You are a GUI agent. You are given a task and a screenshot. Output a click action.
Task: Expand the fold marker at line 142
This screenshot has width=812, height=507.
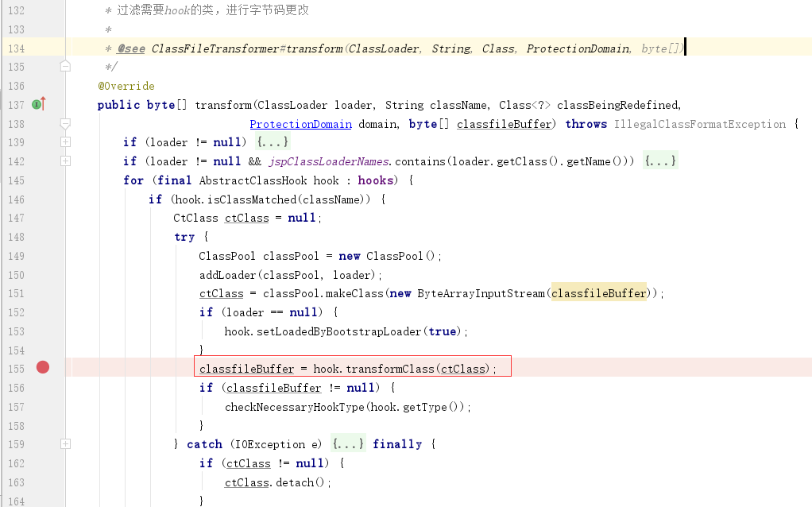[65, 161]
